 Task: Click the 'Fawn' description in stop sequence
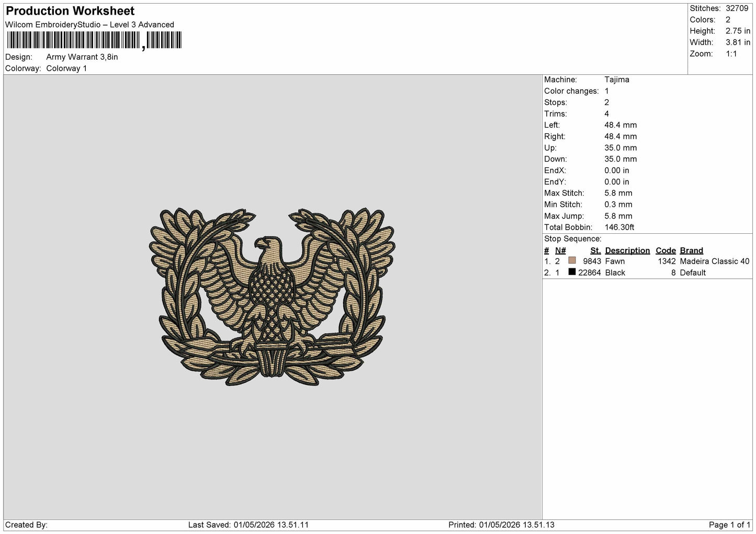tap(615, 262)
